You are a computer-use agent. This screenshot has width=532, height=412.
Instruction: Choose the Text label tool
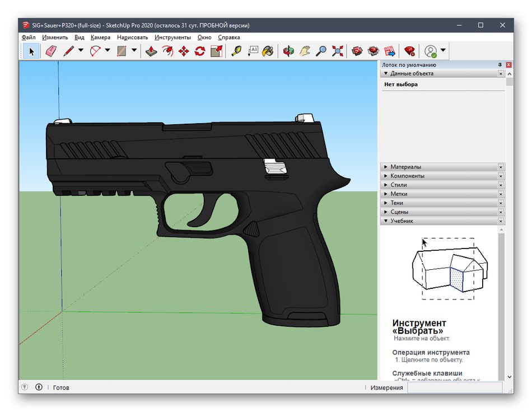tap(253, 51)
